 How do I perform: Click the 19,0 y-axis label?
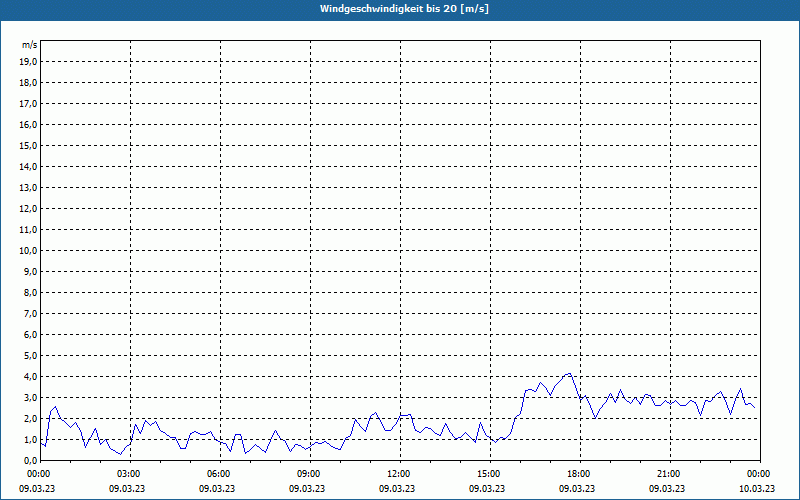[28, 62]
